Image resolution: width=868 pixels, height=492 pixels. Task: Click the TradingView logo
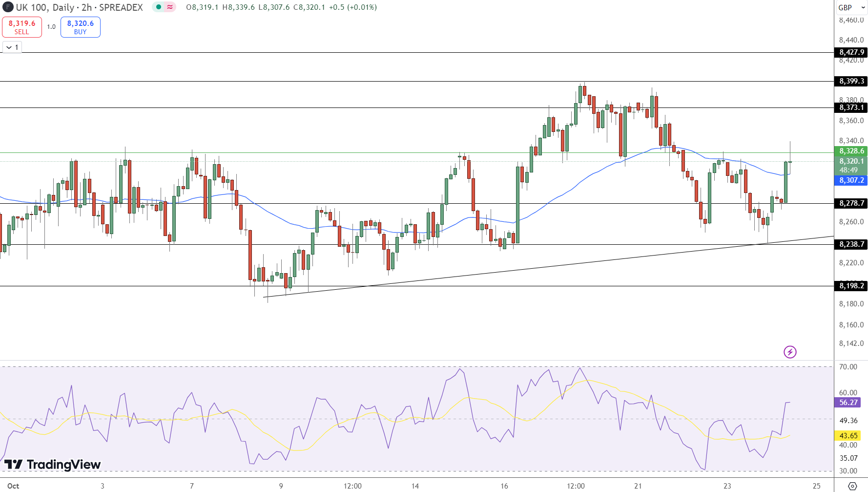point(54,464)
